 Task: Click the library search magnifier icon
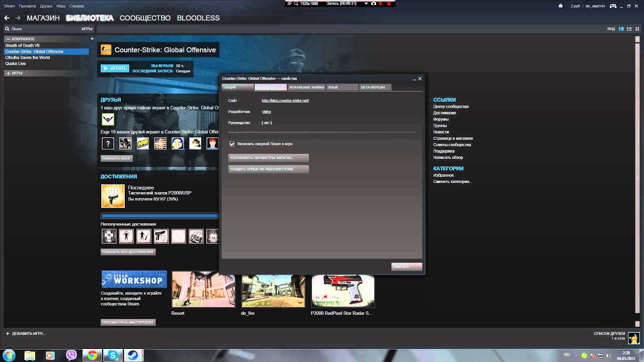point(7,29)
